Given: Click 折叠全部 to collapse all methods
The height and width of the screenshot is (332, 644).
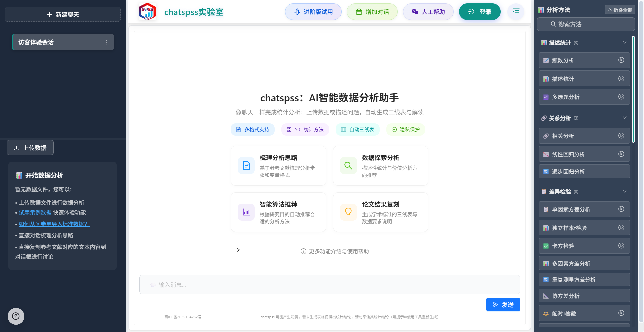Looking at the screenshot, I should [620, 10].
